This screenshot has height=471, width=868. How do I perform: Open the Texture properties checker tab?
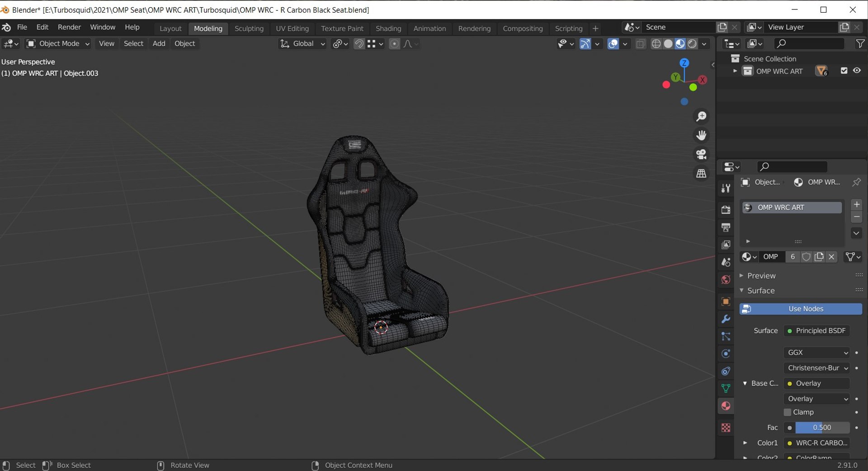[726, 428]
